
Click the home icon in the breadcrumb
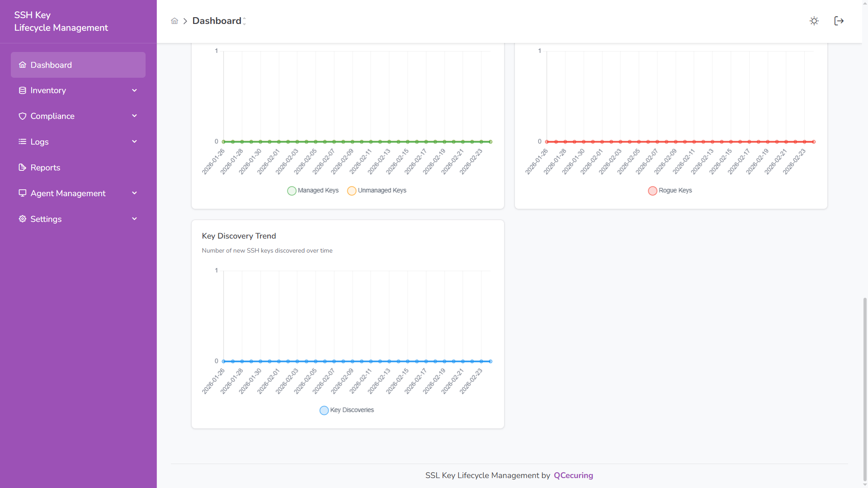[175, 21]
